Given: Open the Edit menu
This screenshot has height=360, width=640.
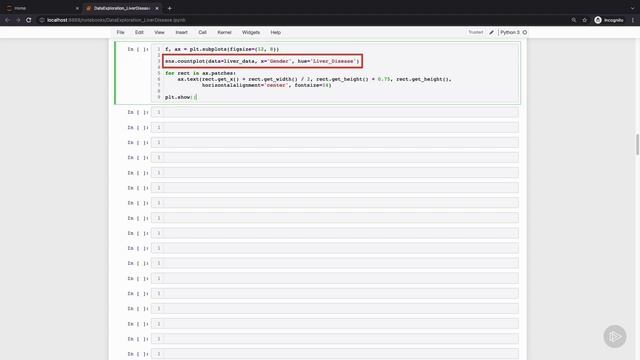Looking at the screenshot, I should click(139, 32).
